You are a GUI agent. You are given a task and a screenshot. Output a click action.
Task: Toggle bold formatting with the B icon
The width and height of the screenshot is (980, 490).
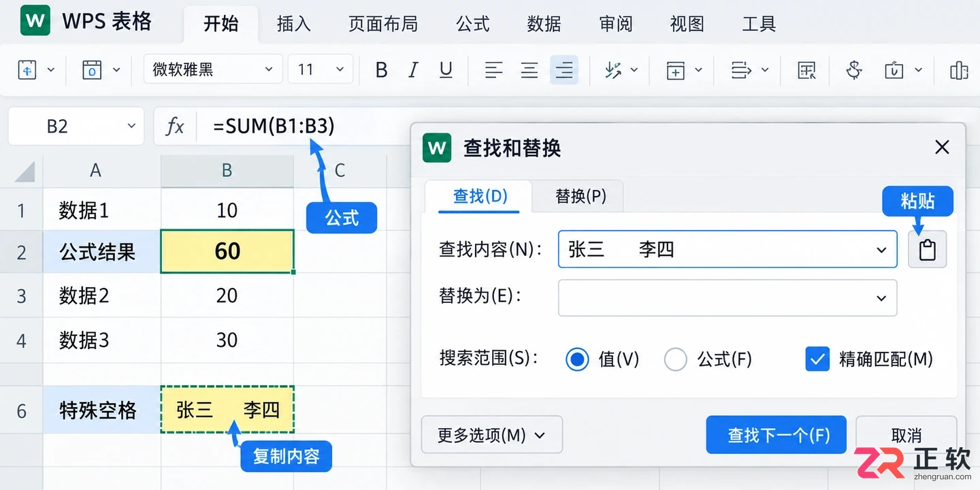coord(382,69)
